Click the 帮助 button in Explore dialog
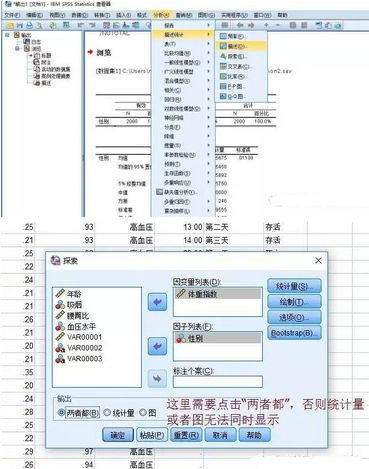 point(254,435)
